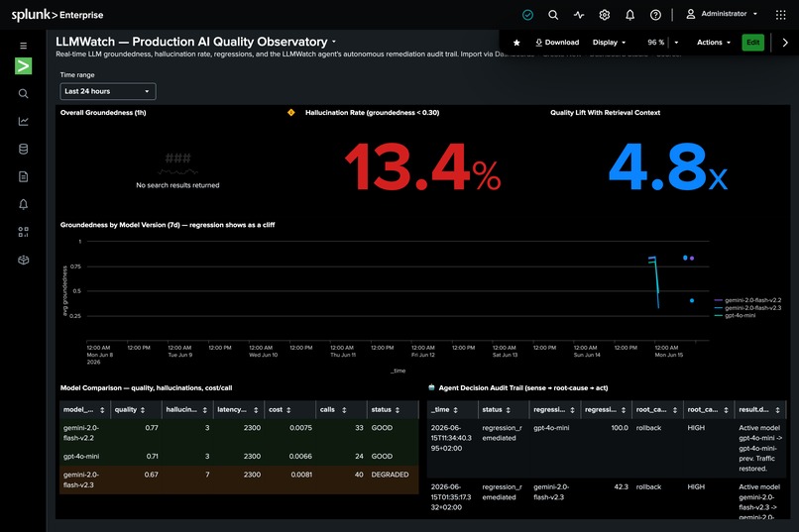Viewport: 799px width, 532px height.
Task: Open the sidebar alerts bell icon
Action: pyautogui.click(x=24, y=204)
